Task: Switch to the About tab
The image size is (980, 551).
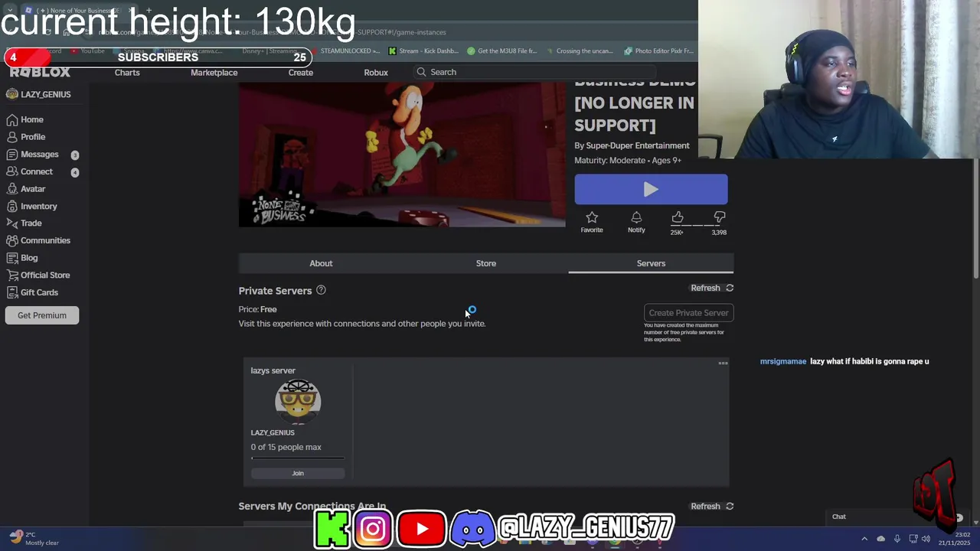Action: point(321,263)
